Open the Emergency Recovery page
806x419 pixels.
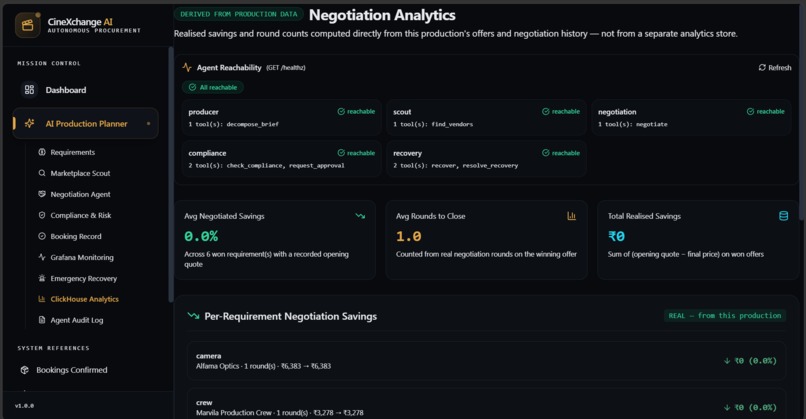[x=83, y=278]
